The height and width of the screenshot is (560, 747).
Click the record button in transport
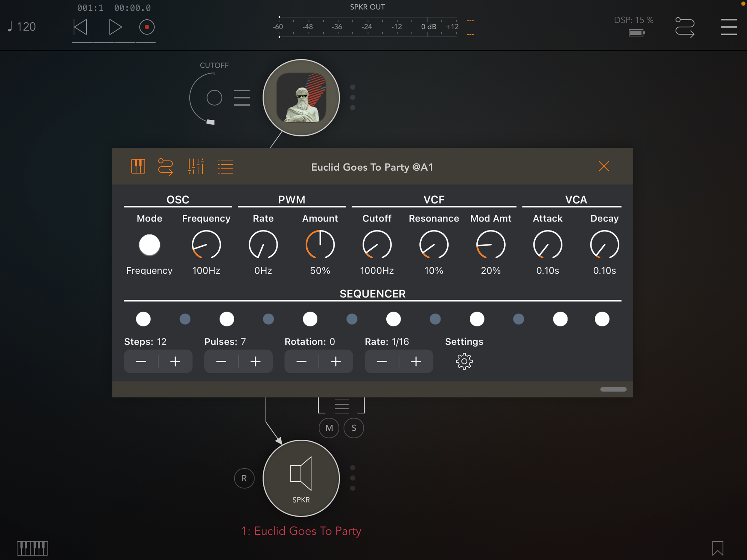pyautogui.click(x=147, y=27)
